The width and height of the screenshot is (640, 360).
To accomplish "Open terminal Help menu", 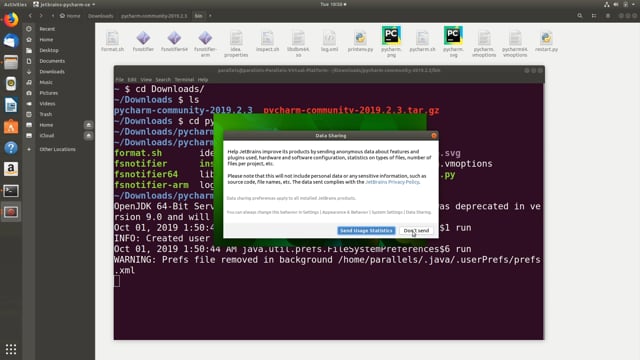I will pos(203,80).
